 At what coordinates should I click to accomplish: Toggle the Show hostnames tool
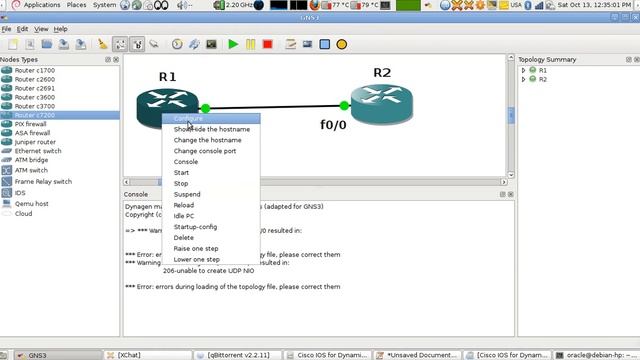(x=137, y=44)
